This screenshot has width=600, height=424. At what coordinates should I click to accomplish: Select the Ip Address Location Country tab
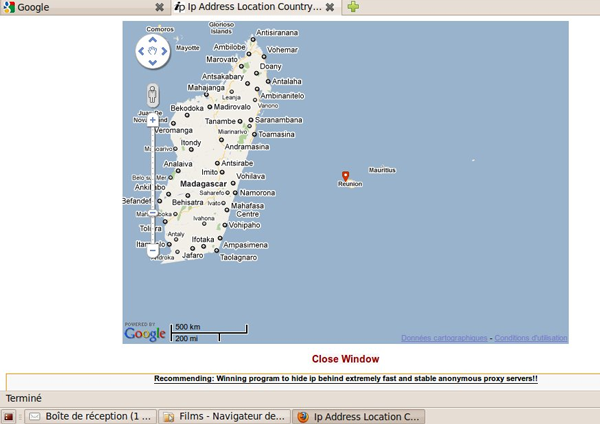[x=256, y=7]
